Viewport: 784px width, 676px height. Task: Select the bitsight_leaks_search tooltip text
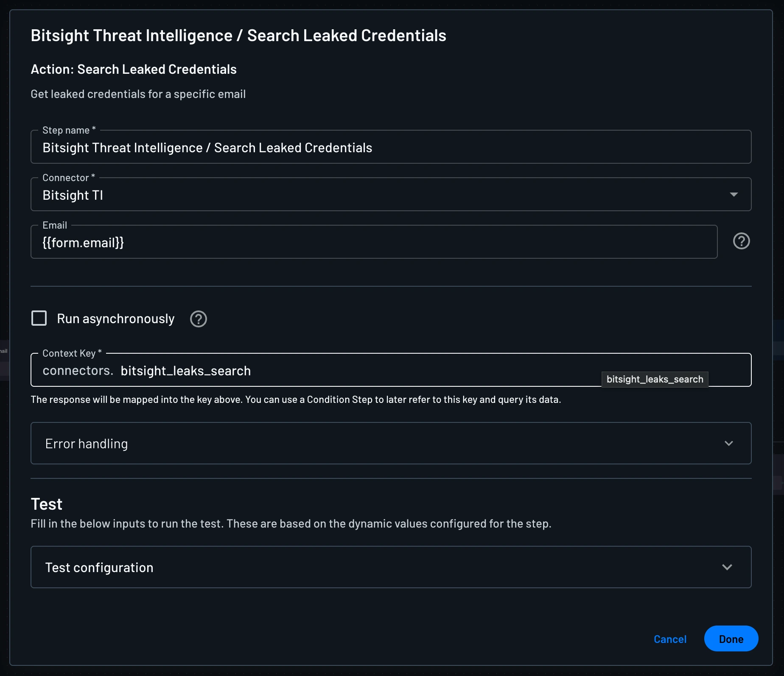655,379
